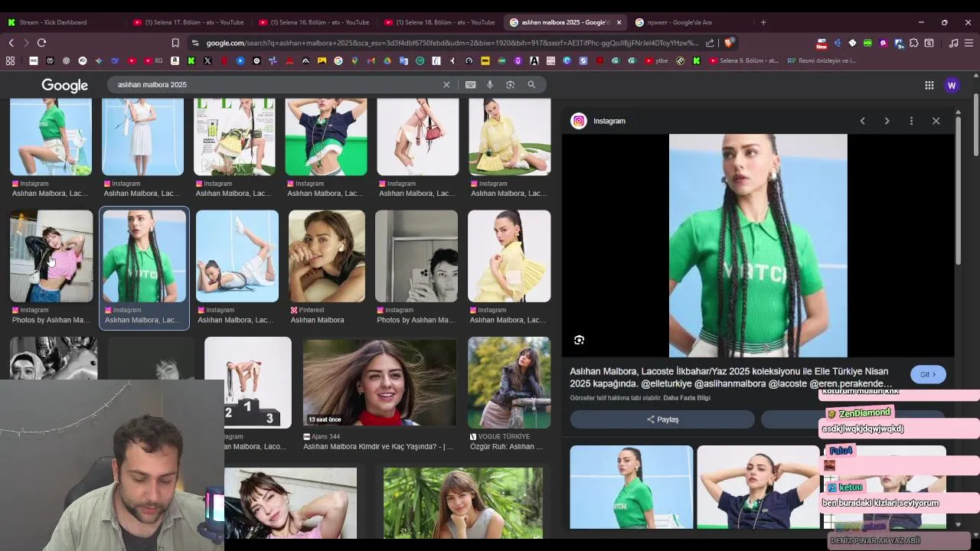Open the three-dot options in preview panel

911,121
